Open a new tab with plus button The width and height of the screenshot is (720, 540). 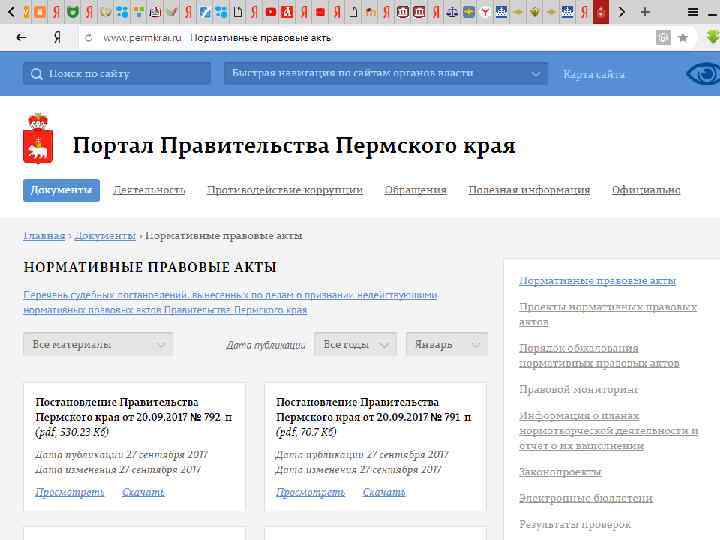click(645, 12)
